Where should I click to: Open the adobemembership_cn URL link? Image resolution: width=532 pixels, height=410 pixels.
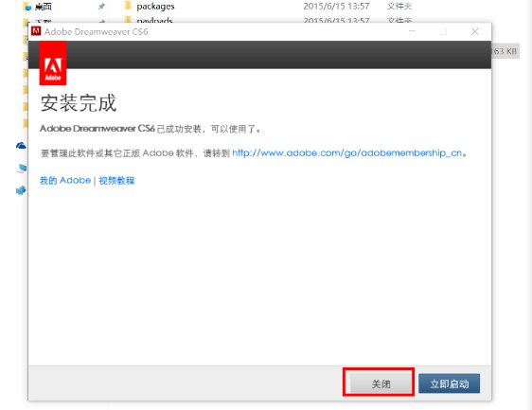[x=346, y=153]
